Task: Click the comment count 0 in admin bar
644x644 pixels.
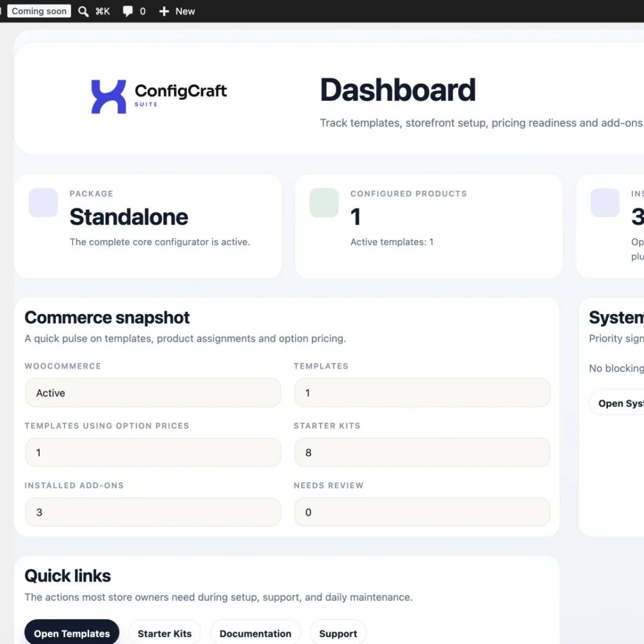Action: (142, 12)
